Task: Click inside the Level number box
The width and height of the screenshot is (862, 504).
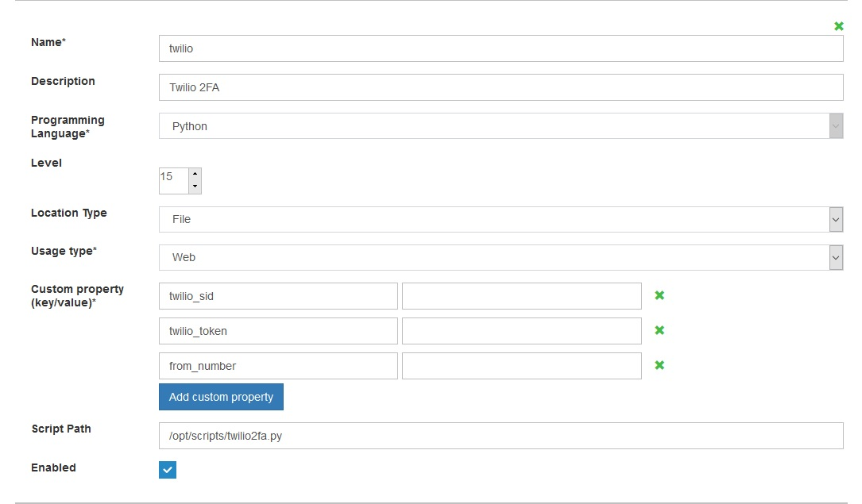Action: [173, 180]
